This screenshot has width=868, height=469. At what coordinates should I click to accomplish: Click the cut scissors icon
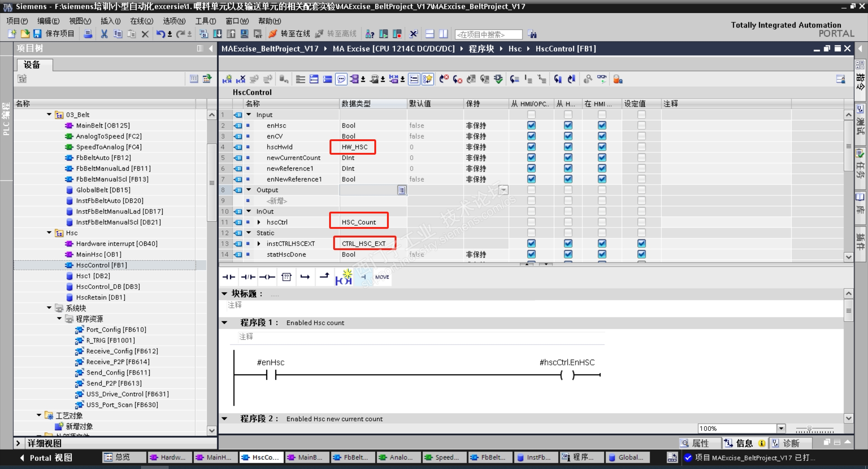[x=104, y=34]
